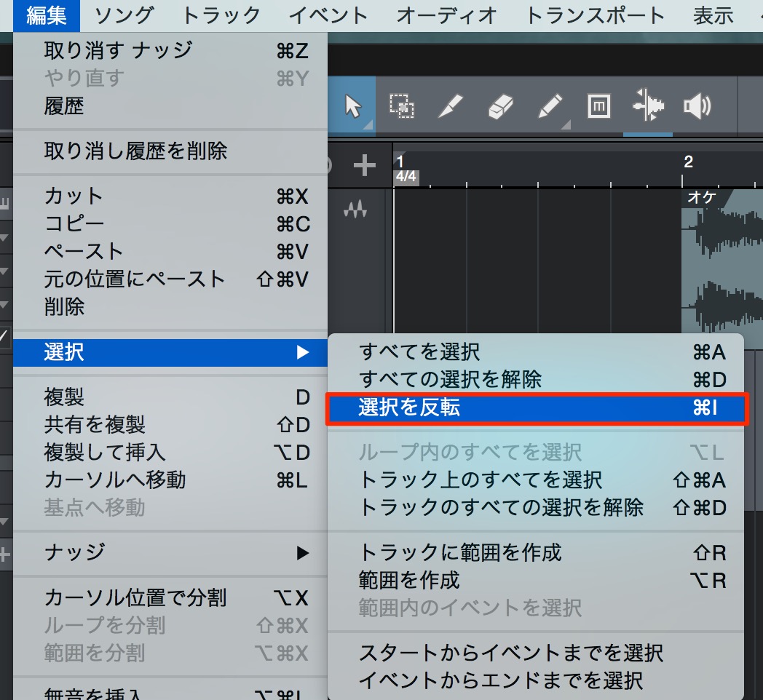763x700 pixels.
Task: Choose 複製 from the menu
Action: pos(170,397)
